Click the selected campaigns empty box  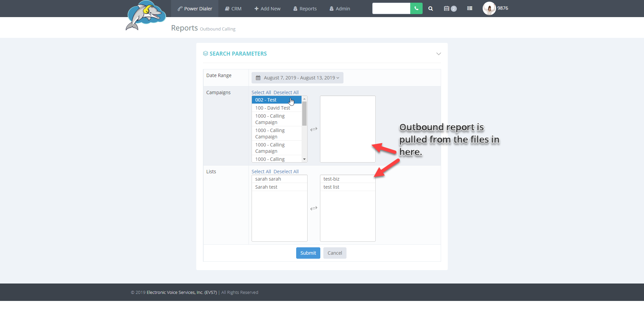pyautogui.click(x=347, y=129)
